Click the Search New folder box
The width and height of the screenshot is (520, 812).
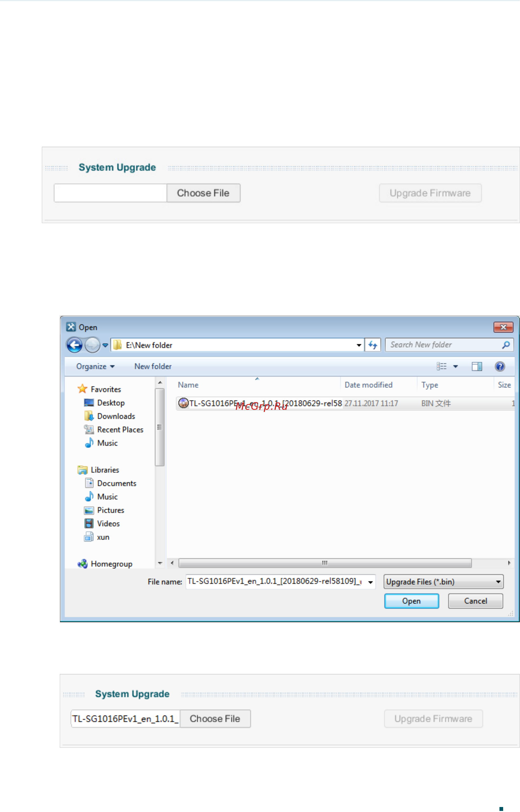tap(449, 345)
